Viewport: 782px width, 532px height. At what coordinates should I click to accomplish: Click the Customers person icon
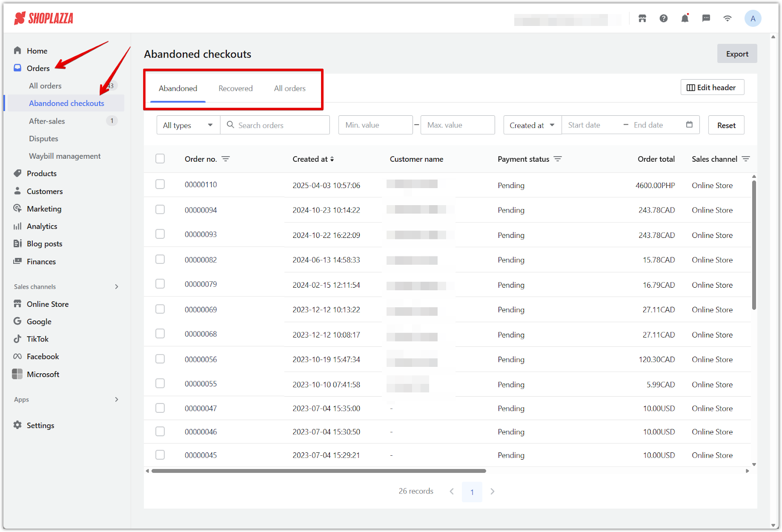coord(18,191)
